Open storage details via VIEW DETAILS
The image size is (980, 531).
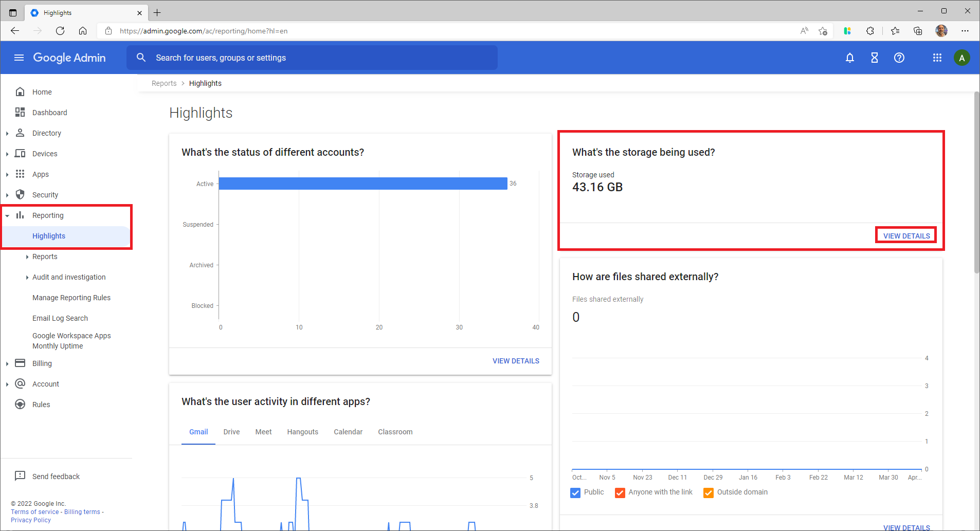pos(905,235)
